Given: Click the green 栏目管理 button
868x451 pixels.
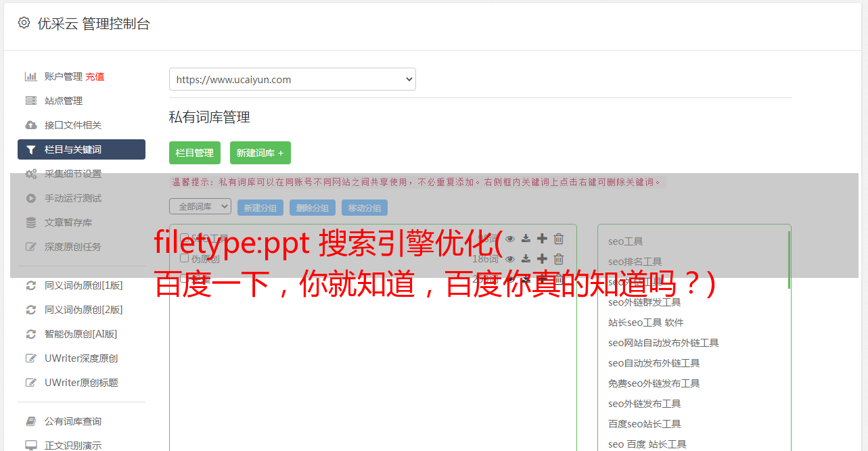Looking at the screenshot, I should (x=195, y=153).
